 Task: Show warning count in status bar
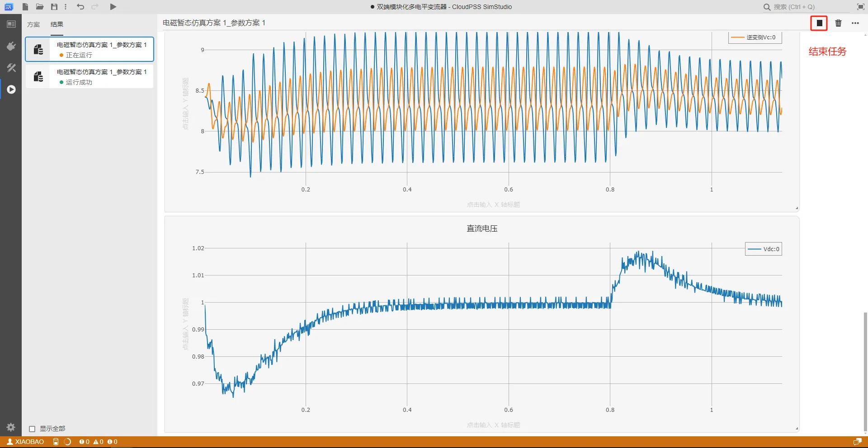(x=98, y=442)
